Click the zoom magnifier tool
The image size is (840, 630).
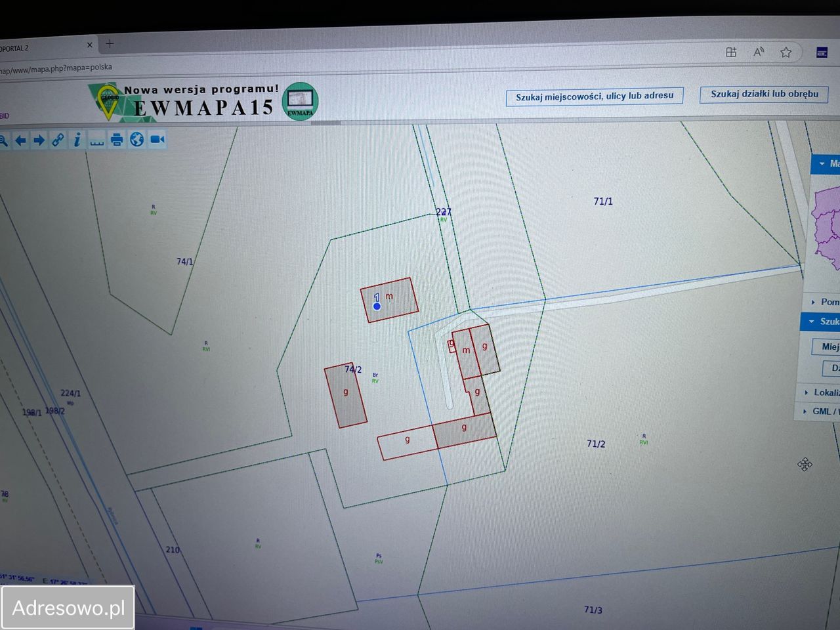coord(3,140)
